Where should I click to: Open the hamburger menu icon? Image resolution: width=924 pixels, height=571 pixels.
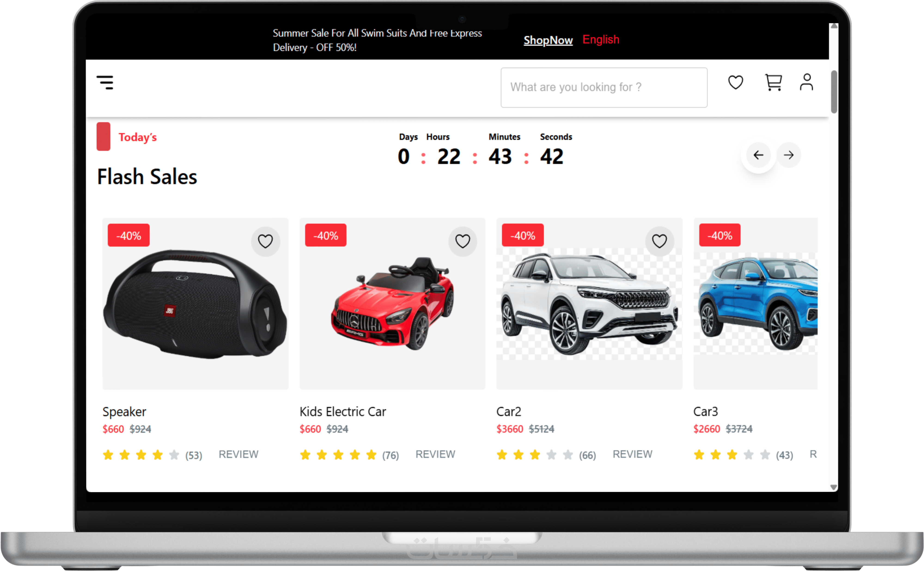point(105,82)
